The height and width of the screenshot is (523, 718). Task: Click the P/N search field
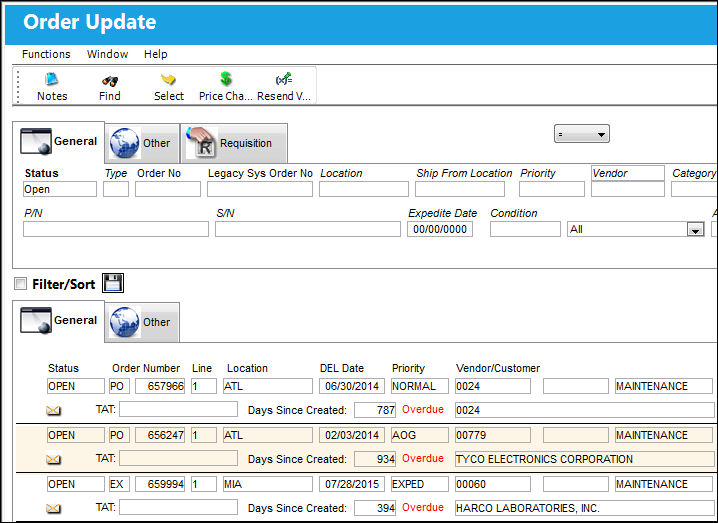[116, 229]
